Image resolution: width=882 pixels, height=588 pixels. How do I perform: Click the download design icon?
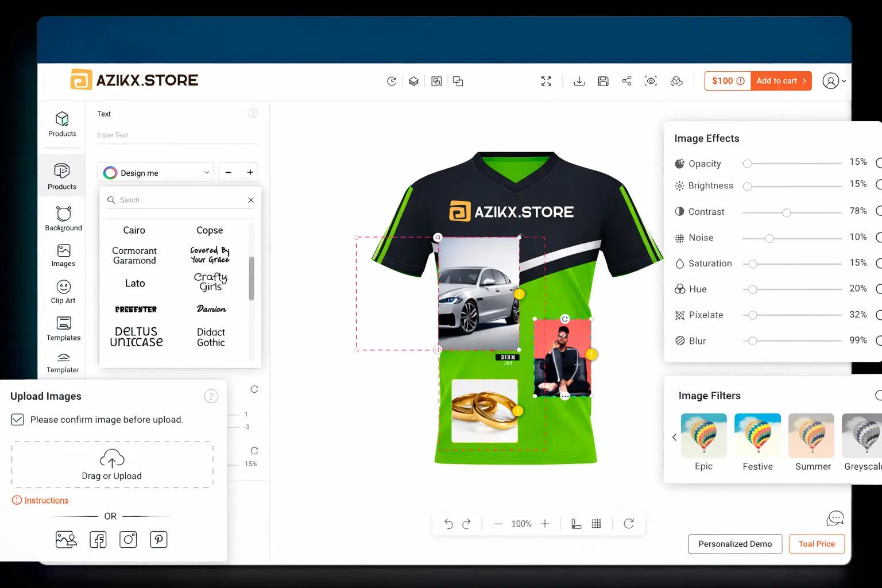pyautogui.click(x=579, y=81)
